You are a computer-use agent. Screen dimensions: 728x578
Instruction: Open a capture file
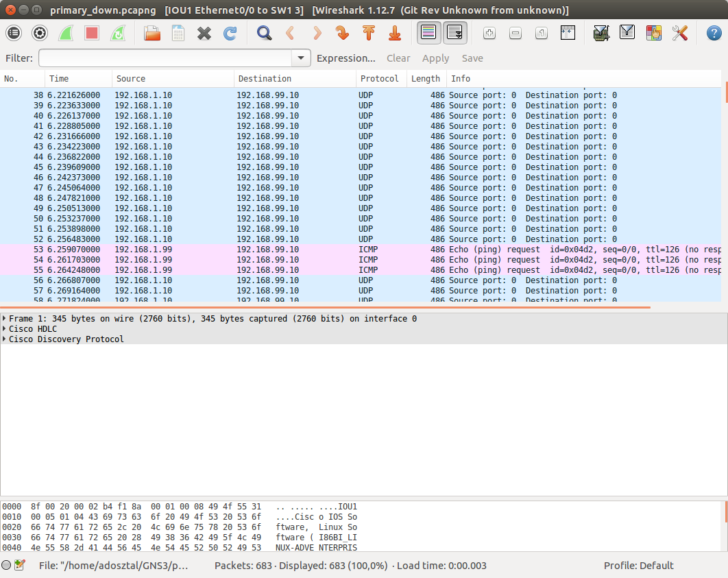coord(151,33)
